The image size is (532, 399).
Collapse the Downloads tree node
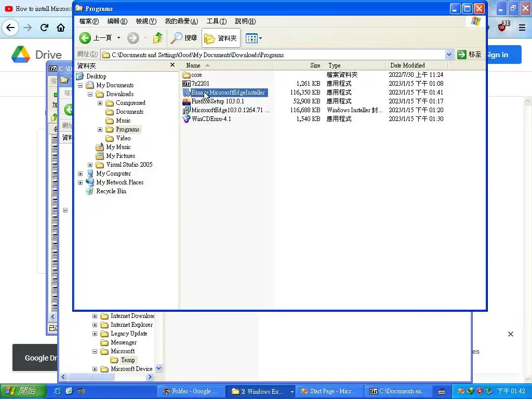coord(90,94)
